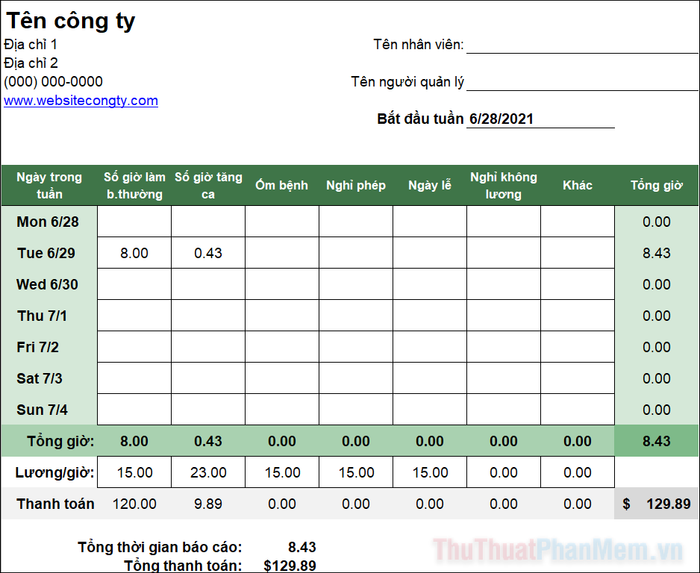Click Lương/giờ overtime rate cell 23.00

(208, 472)
